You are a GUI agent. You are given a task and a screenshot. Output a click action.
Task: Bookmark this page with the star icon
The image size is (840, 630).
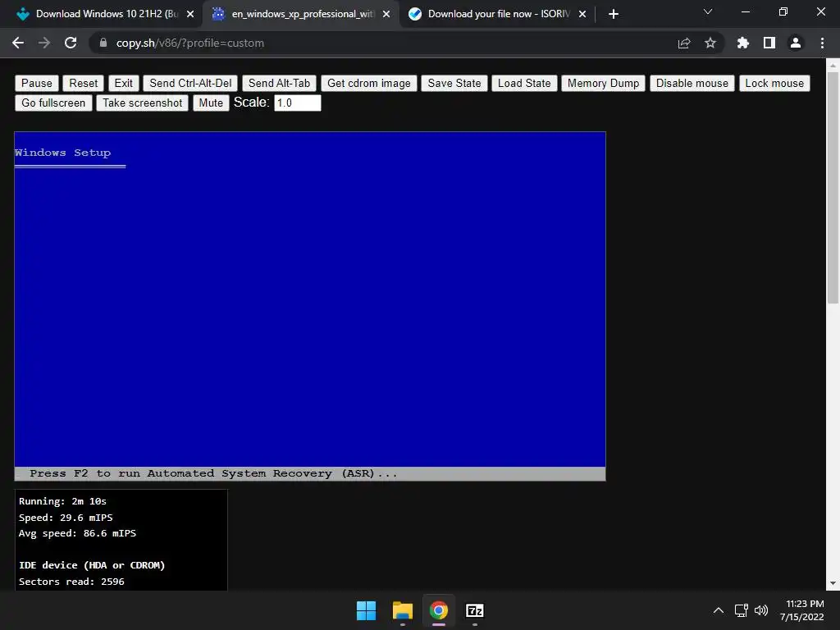click(710, 43)
